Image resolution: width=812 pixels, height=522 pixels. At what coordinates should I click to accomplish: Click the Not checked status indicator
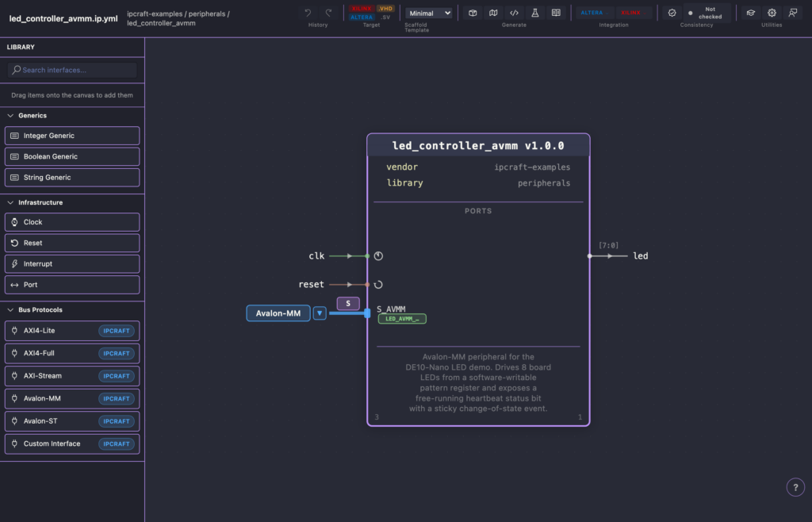pos(707,13)
